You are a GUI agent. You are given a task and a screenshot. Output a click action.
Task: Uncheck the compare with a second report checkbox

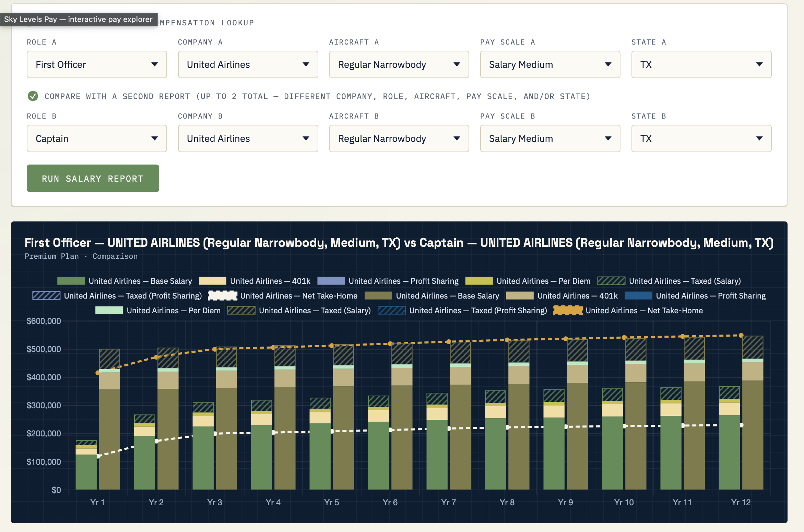(x=33, y=96)
